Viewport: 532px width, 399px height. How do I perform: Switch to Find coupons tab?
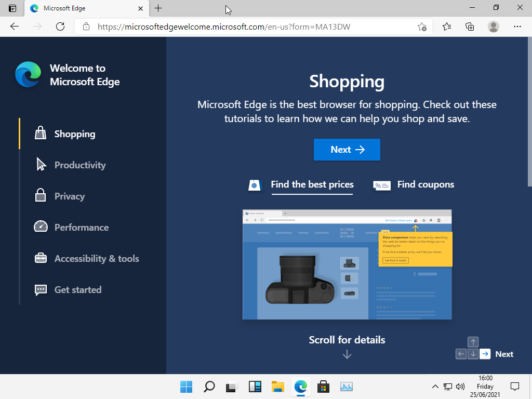tap(425, 184)
